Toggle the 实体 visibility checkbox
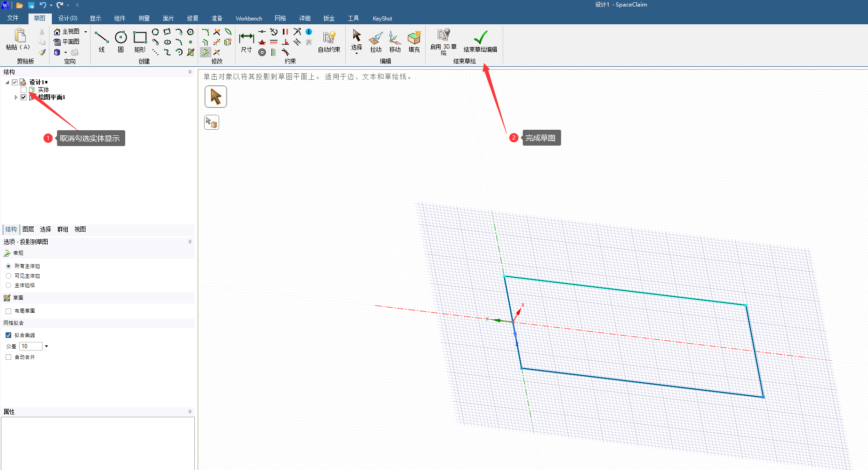Image resolution: width=868 pixels, height=470 pixels. point(24,90)
